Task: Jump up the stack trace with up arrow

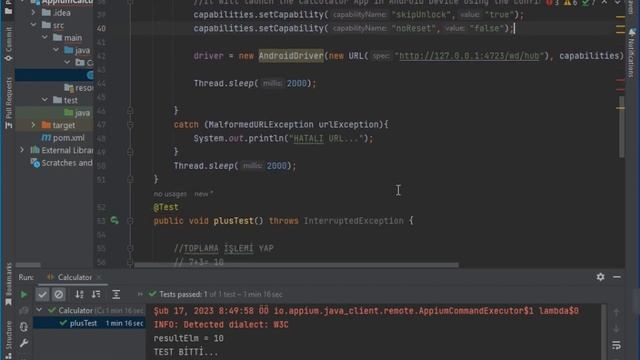Action: pos(616,312)
